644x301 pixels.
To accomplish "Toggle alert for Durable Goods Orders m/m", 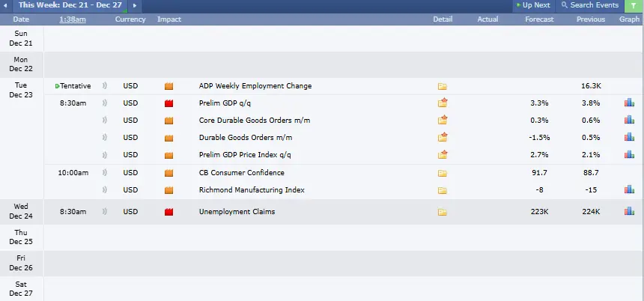I will (104, 138).
